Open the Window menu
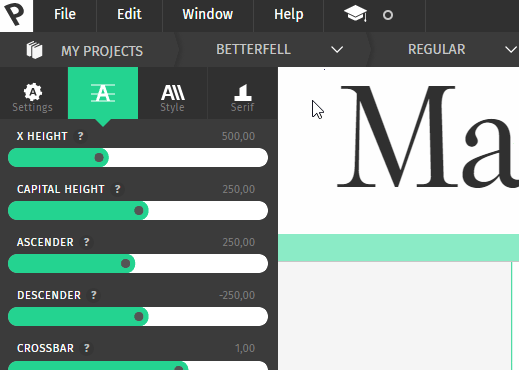 [208, 14]
